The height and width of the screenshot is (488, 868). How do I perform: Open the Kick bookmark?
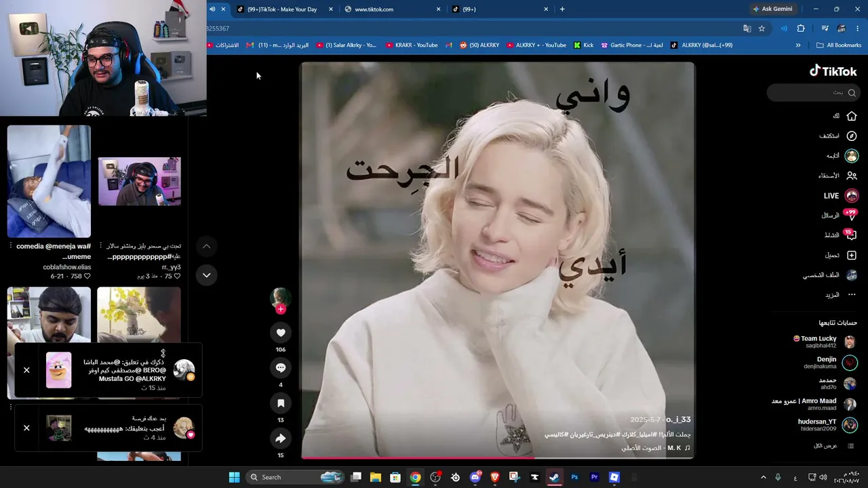coord(583,45)
